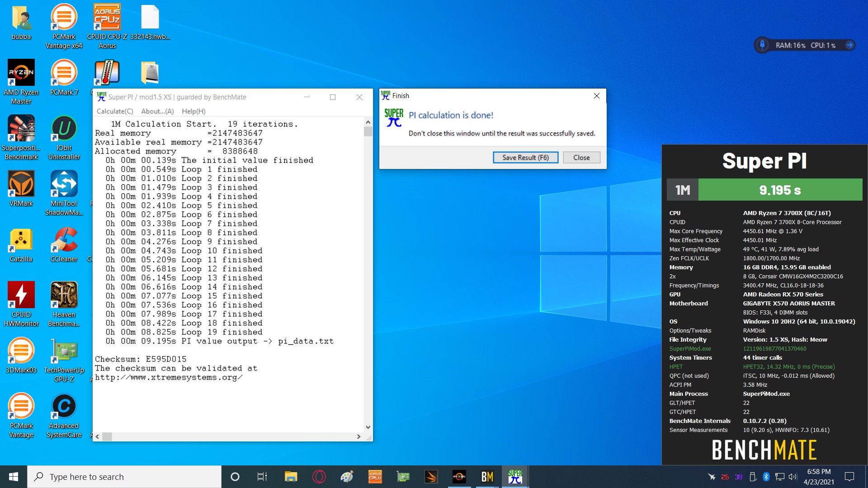Open the network tray icon
The height and width of the screenshot is (488, 868).
tap(779, 477)
